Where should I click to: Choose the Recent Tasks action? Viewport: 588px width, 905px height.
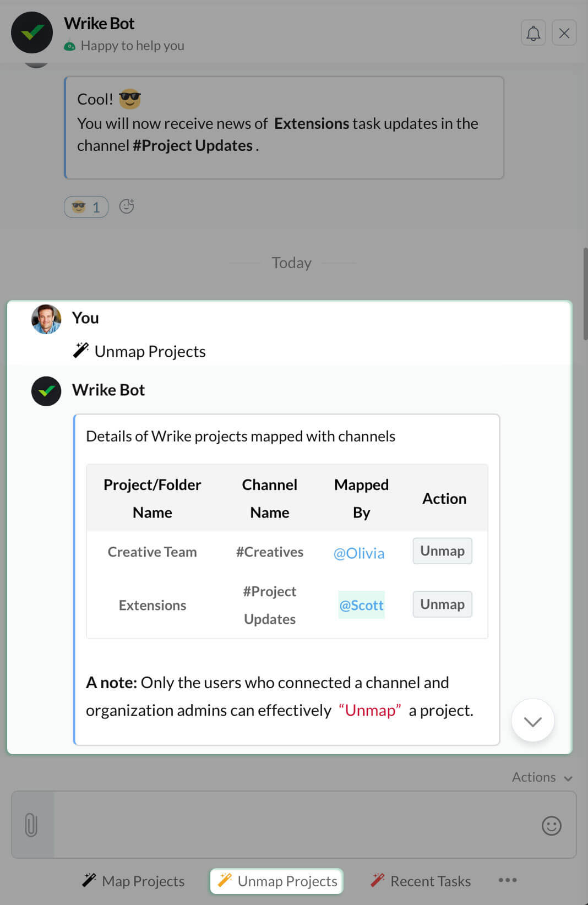421,881
